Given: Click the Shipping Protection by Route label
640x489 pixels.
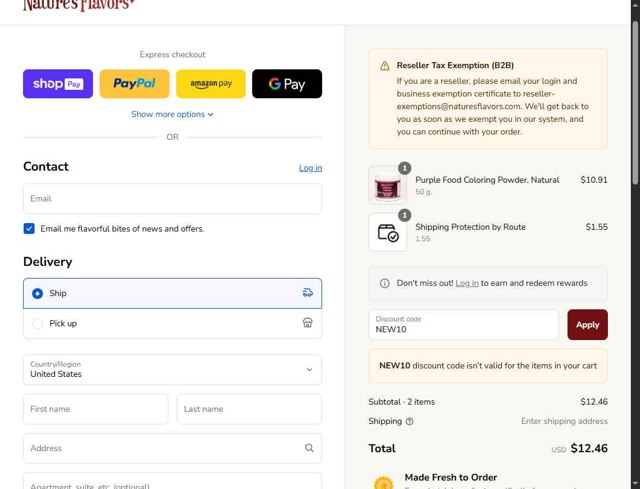Looking at the screenshot, I should pos(470,227).
